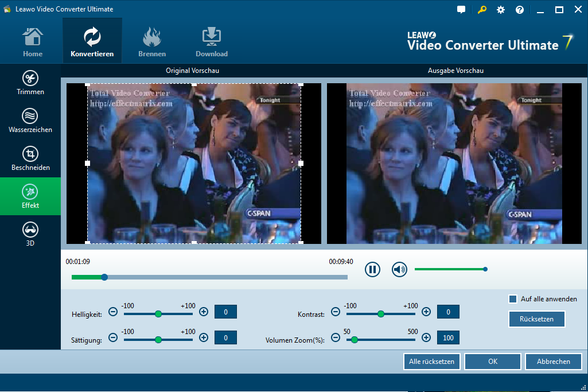Click the Volumen Zoom slider handle

coord(355,339)
